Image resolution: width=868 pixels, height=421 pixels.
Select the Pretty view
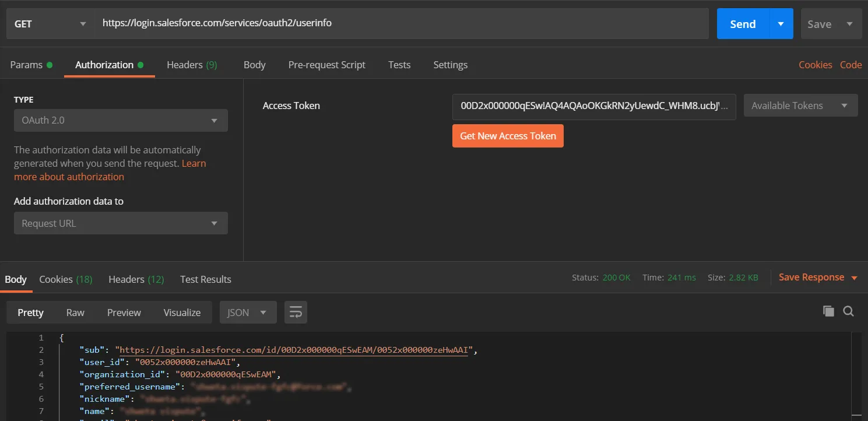coord(30,313)
